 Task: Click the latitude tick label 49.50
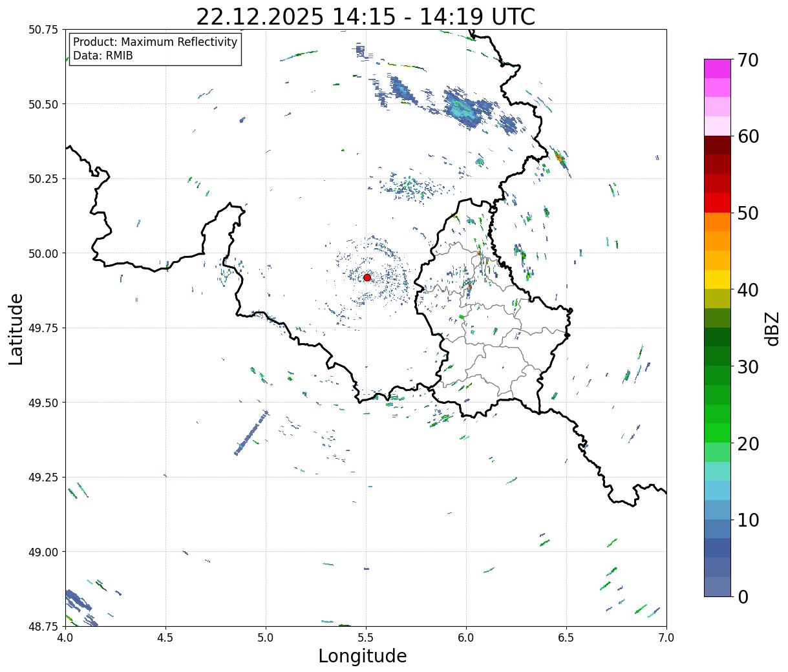click(x=43, y=403)
